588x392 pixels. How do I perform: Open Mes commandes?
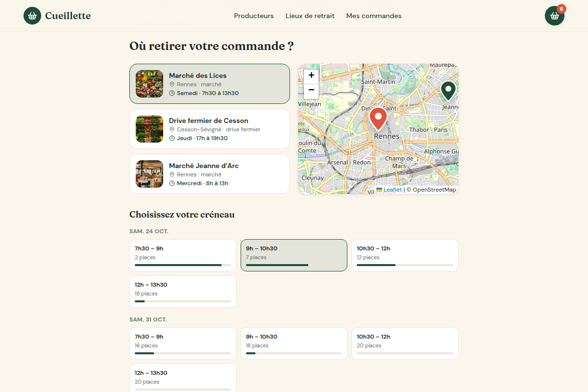point(374,16)
